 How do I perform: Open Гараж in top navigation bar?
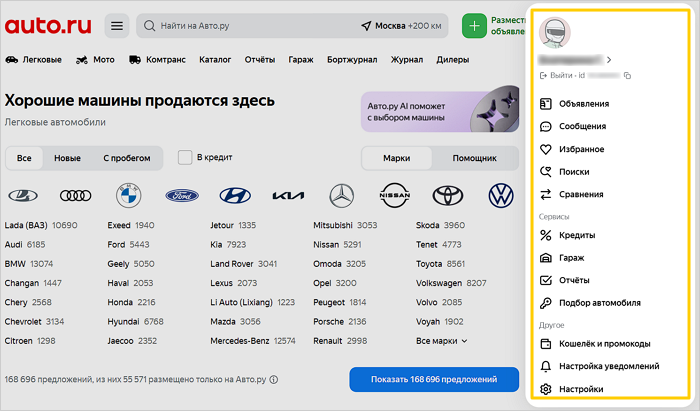click(301, 60)
